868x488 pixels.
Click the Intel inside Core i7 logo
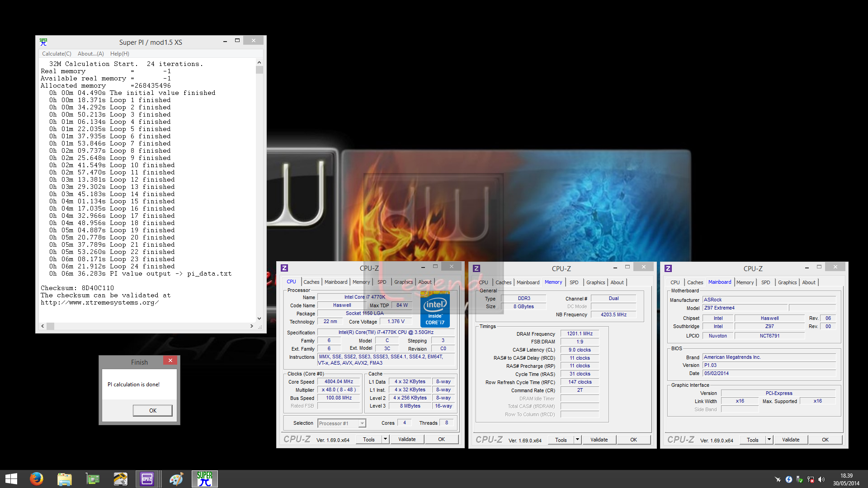point(435,309)
